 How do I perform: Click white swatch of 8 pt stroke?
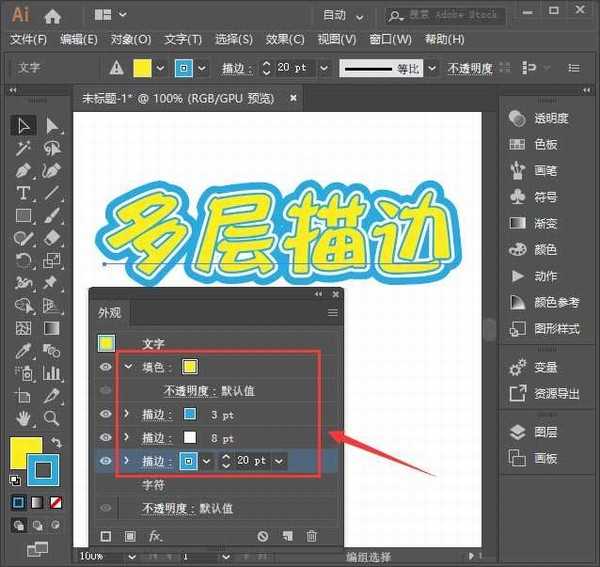point(190,437)
